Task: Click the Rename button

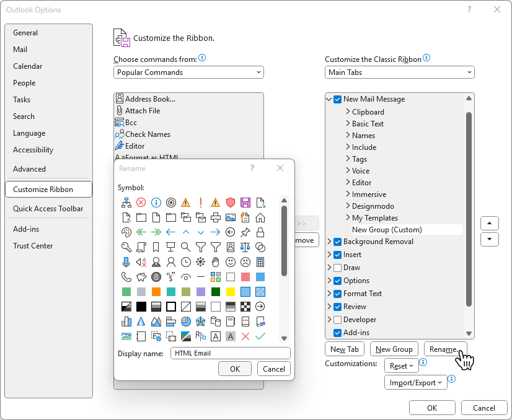Action: click(446, 349)
